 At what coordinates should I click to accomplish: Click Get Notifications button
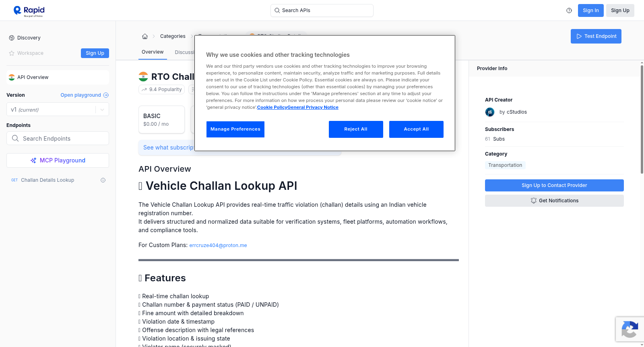554,201
